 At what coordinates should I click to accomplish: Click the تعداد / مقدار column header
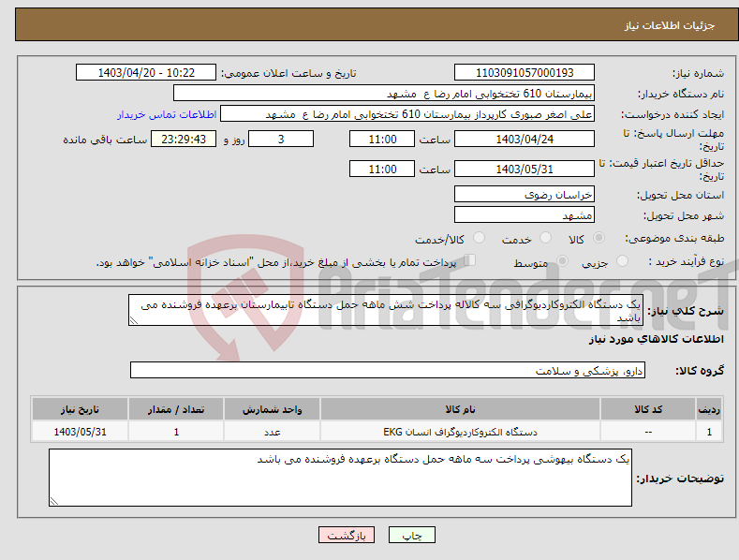click(176, 409)
